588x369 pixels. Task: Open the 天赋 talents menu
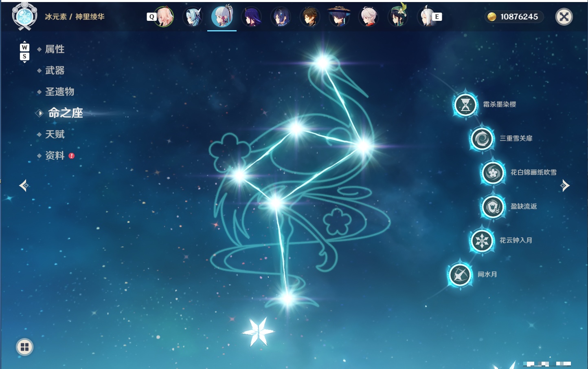[x=55, y=134]
